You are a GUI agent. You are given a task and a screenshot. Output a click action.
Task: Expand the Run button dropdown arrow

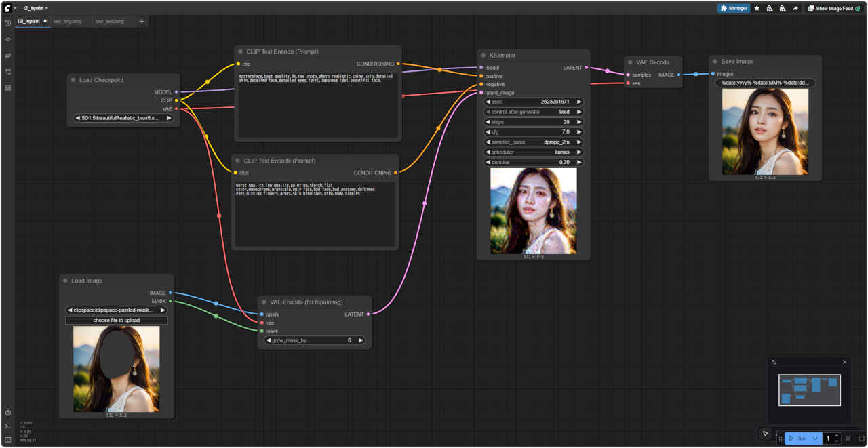pos(815,439)
